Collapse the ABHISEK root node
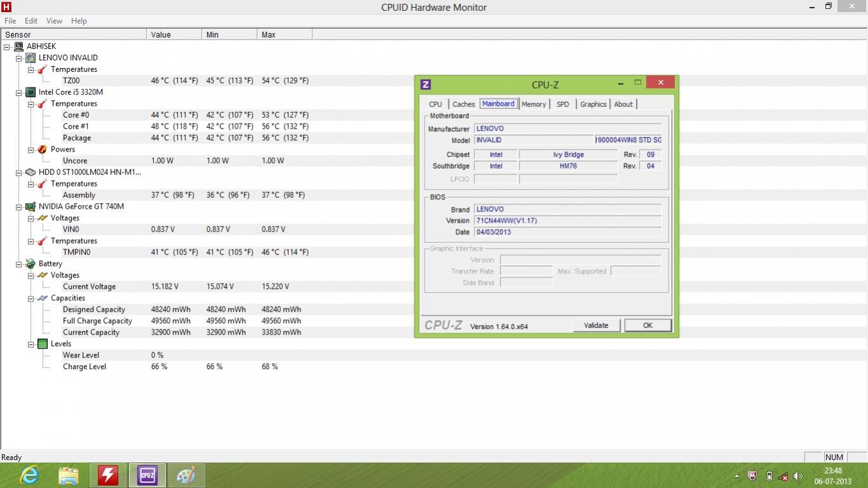868x488 pixels. click(7, 46)
